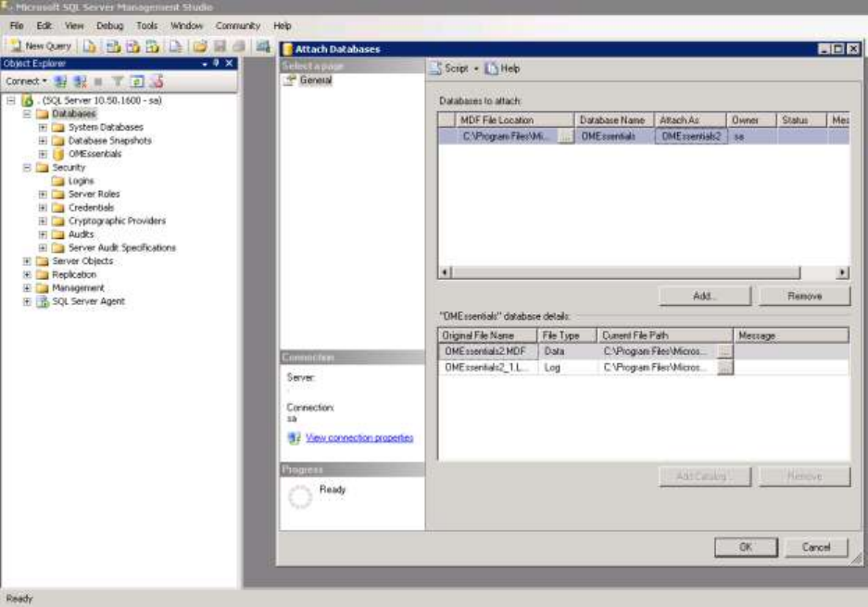Open the Connect dropdown in Object Explorer
The width and height of the screenshot is (868, 607).
[26, 82]
